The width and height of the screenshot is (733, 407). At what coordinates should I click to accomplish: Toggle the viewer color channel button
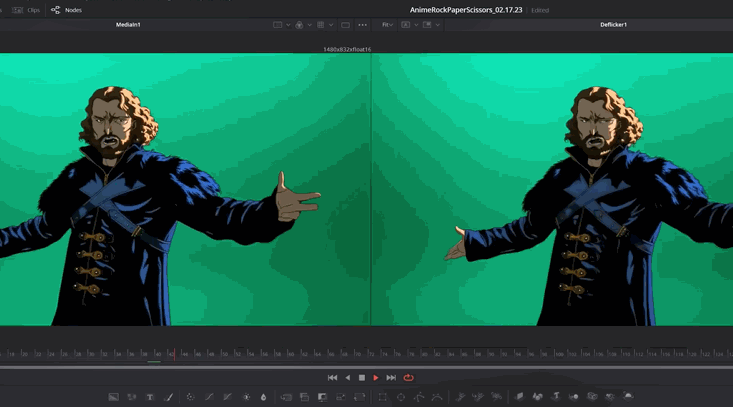[299, 25]
